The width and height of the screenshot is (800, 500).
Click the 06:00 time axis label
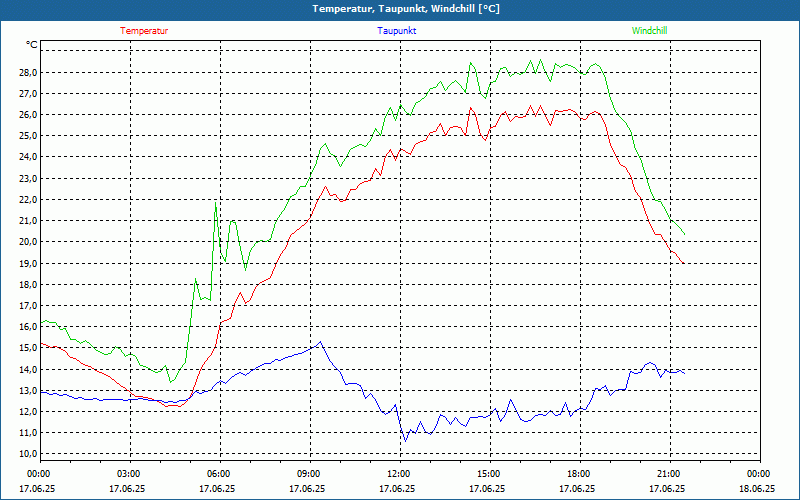[x=220, y=474]
